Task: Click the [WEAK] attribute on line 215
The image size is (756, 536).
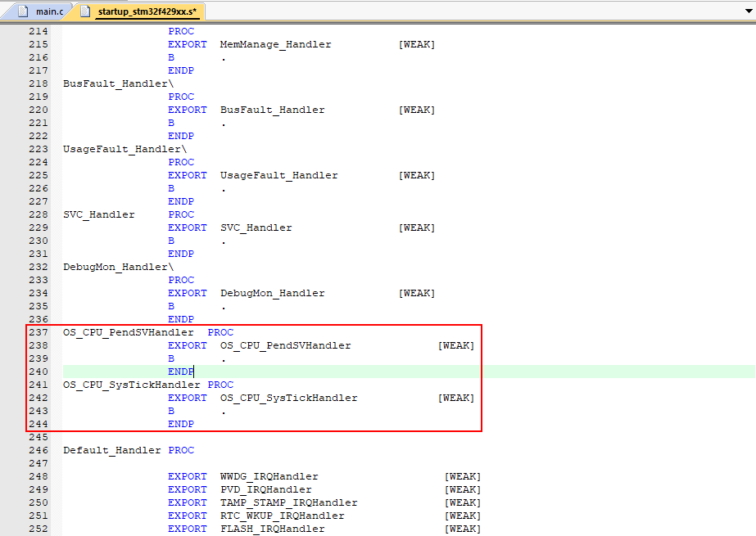Action: click(x=417, y=44)
